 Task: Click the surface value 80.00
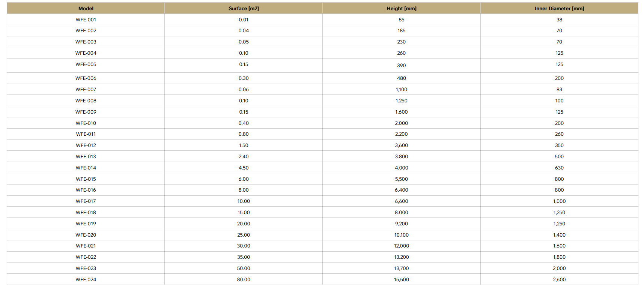(x=244, y=280)
